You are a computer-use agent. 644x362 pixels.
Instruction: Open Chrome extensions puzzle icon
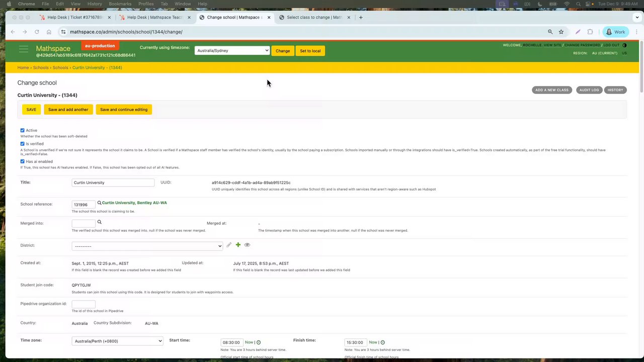[x=590, y=32]
